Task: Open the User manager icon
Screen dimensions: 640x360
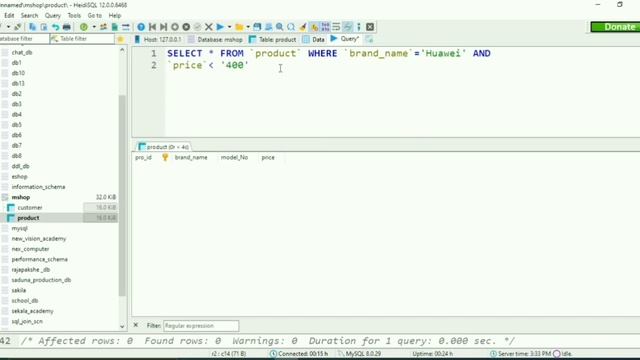Action: click(103, 27)
